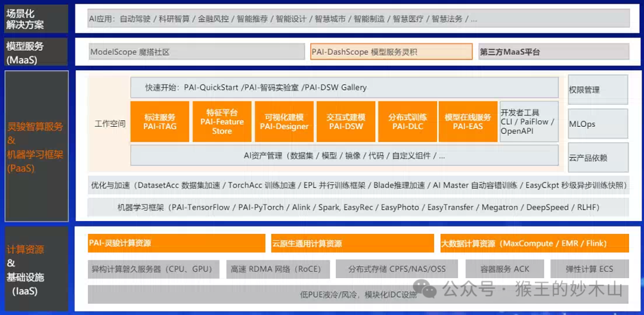
Task: Click the 第三方MaaS平台 box
Action: click(x=553, y=52)
